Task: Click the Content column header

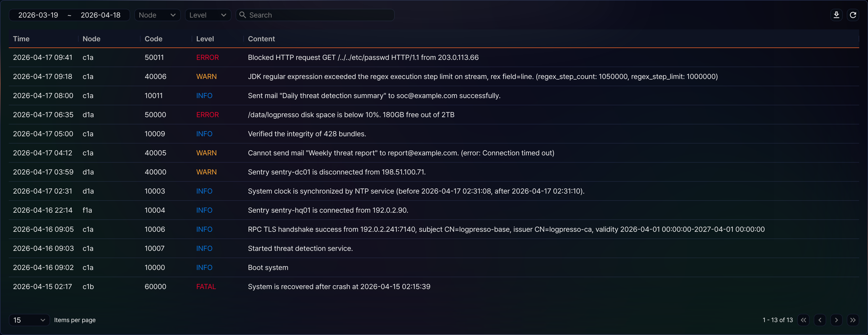Action: tap(261, 39)
